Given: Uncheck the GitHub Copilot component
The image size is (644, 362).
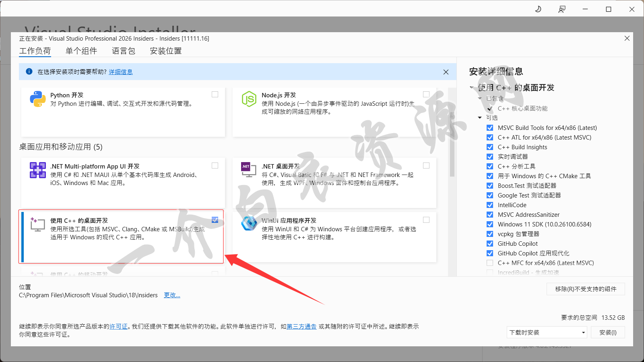Looking at the screenshot, I should 490,244.
